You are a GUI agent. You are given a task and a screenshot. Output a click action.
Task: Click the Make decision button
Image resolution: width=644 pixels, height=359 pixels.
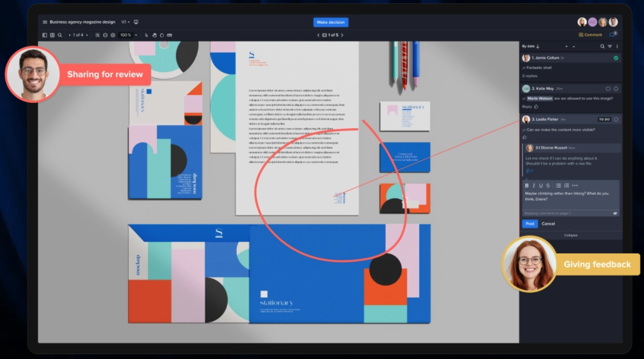330,22
